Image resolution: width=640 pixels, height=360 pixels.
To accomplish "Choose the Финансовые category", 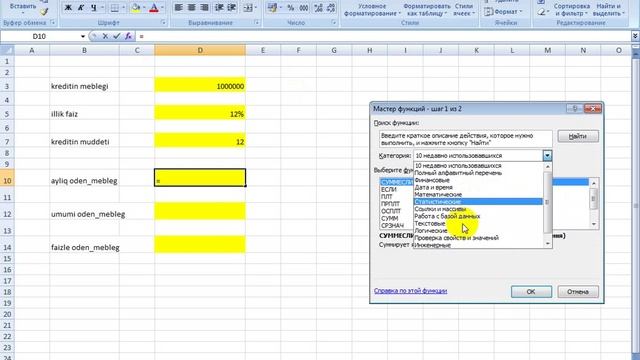I will [478, 180].
